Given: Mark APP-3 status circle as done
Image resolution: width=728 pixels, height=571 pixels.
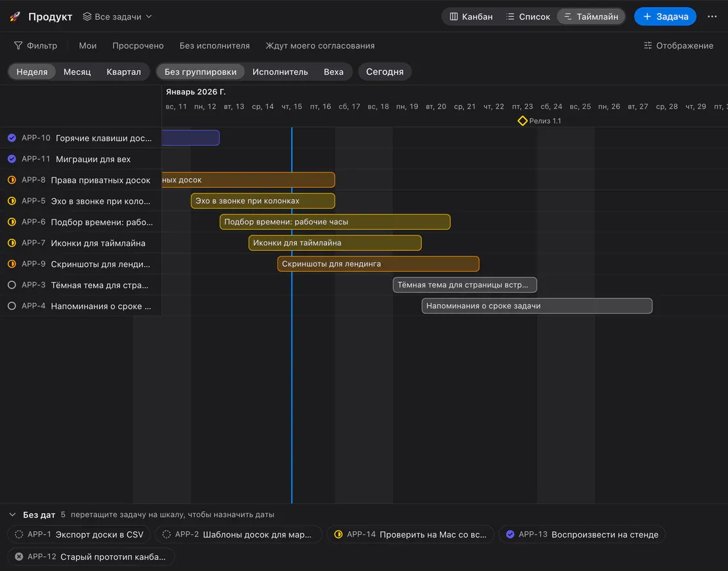Looking at the screenshot, I should pos(12,285).
